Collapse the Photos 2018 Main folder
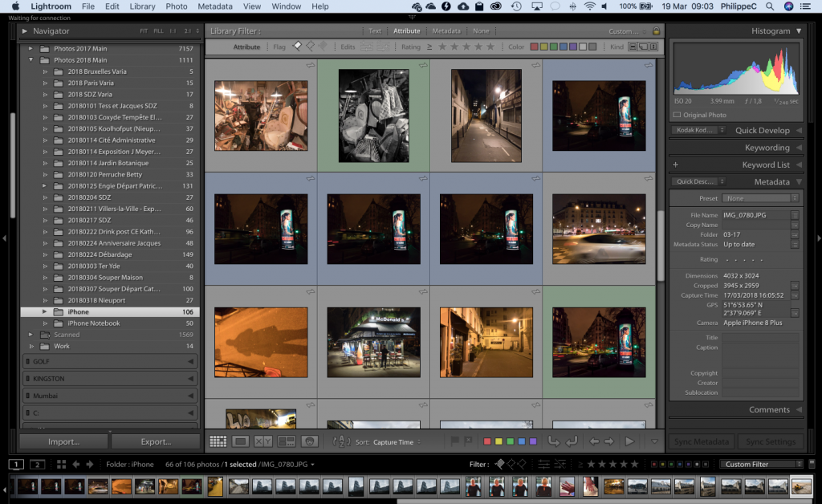Viewport: 822px width, 504px height. pos(31,60)
